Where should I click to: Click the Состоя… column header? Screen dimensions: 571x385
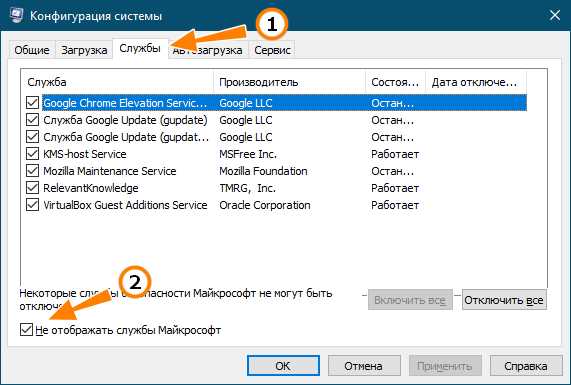coord(396,82)
